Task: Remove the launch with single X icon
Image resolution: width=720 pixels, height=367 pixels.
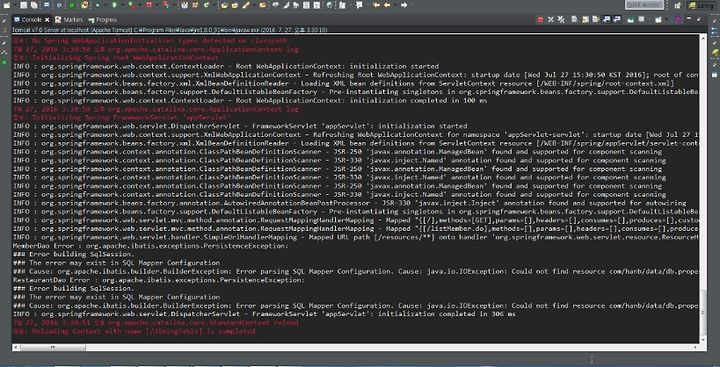Action: 551,19
